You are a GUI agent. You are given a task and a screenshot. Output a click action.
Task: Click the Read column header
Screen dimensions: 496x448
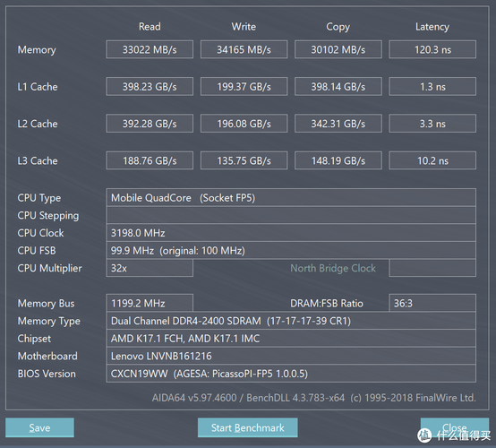pyautogui.click(x=150, y=27)
